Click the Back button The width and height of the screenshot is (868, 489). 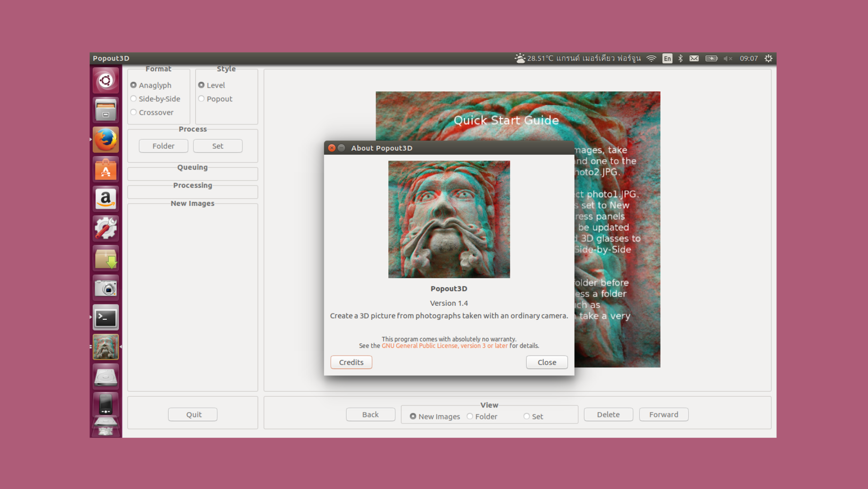tap(371, 414)
